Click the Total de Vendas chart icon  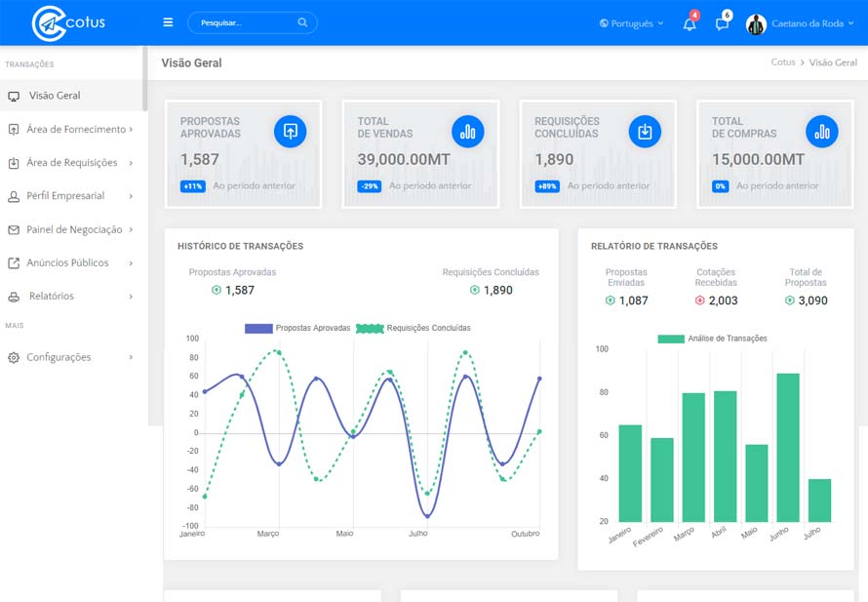tap(468, 132)
